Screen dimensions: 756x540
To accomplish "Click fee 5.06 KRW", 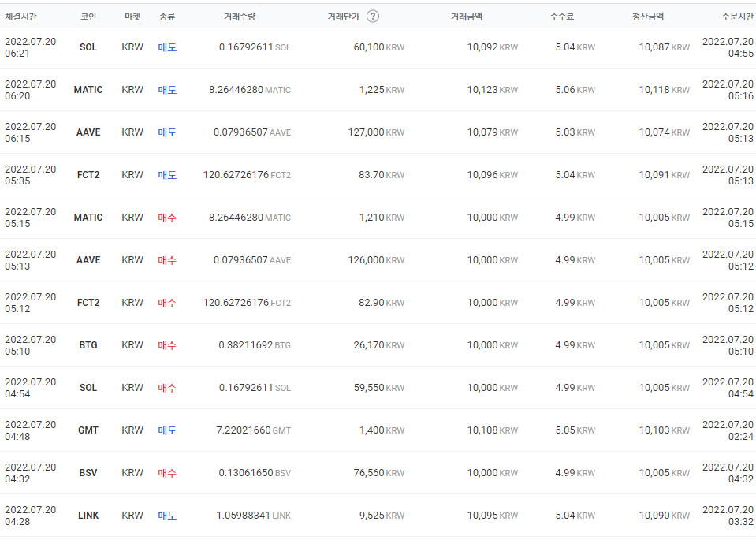I will point(575,90).
